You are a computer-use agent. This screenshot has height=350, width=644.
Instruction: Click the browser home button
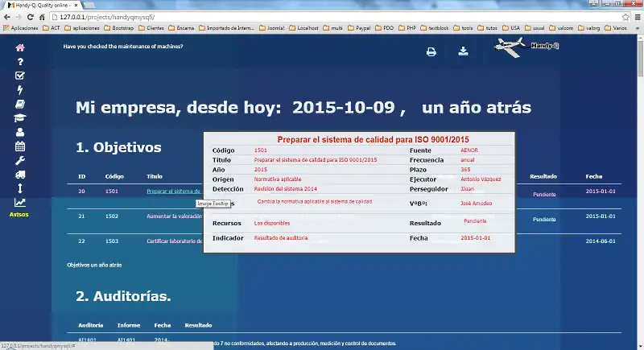tap(42, 17)
